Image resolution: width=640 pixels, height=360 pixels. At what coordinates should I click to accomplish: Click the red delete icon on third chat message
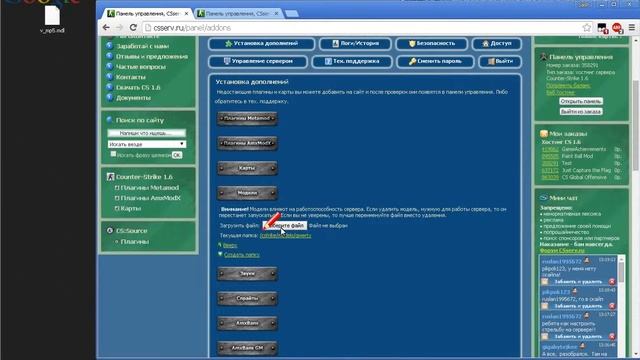(x=612, y=337)
